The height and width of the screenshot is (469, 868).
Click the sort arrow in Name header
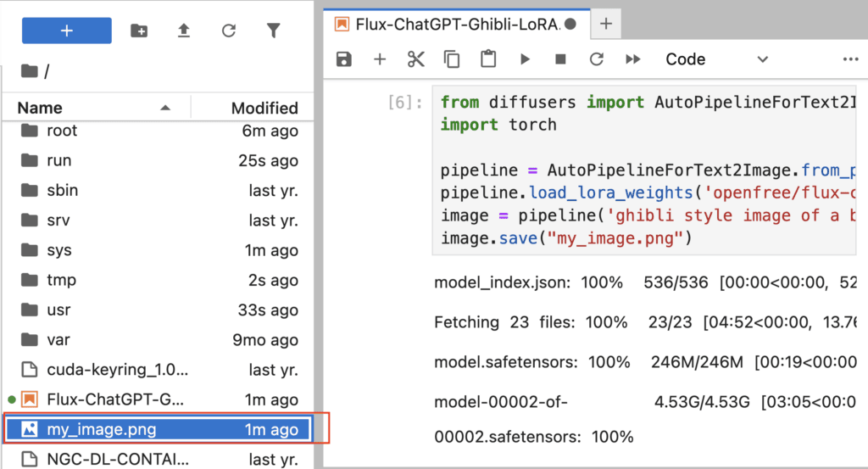click(165, 108)
